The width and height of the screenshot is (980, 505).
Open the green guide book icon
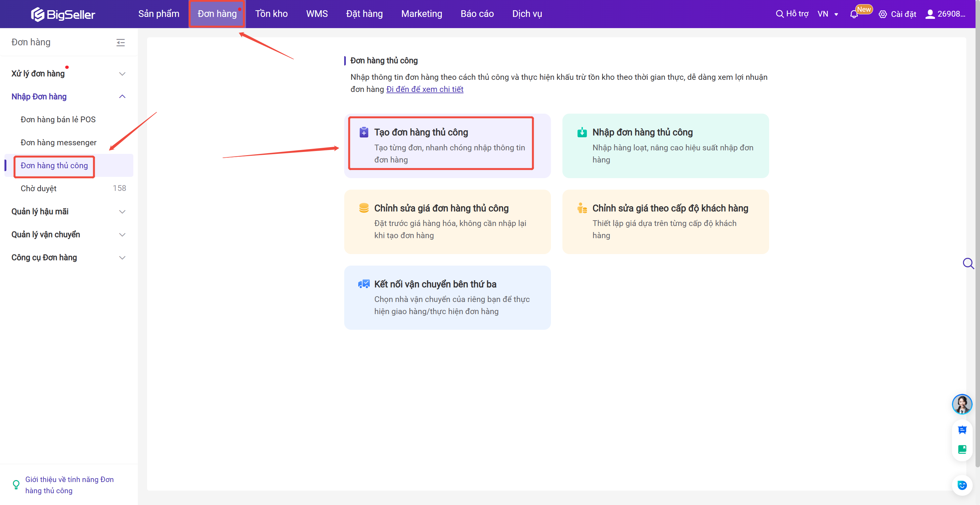962,449
